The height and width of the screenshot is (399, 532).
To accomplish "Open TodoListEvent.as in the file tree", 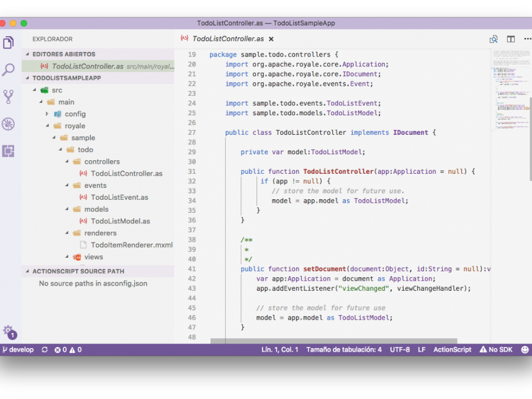I will (x=119, y=197).
